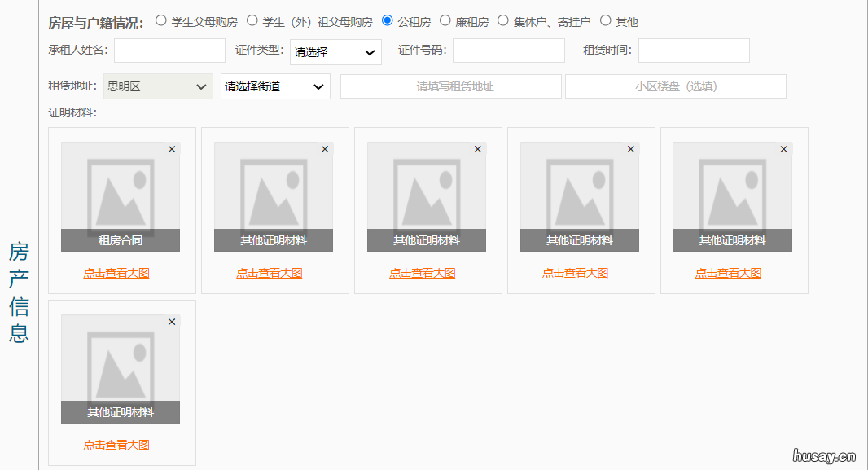Open the 思明区 district dropdown
The image size is (868, 470).
(x=157, y=86)
